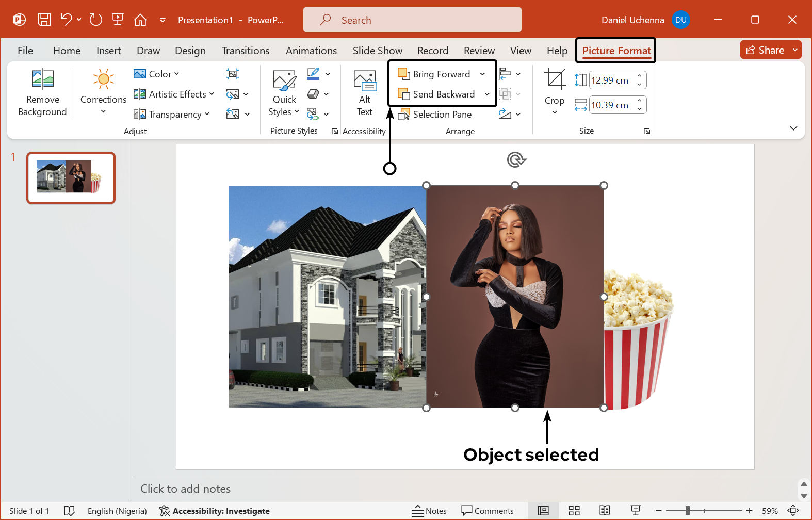Viewport: 812px width, 520px height.
Task: Open the File menu
Action: pos(25,51)
